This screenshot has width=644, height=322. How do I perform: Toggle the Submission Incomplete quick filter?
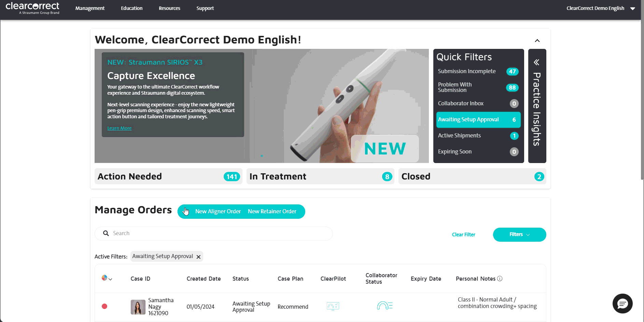coord(478,71)
